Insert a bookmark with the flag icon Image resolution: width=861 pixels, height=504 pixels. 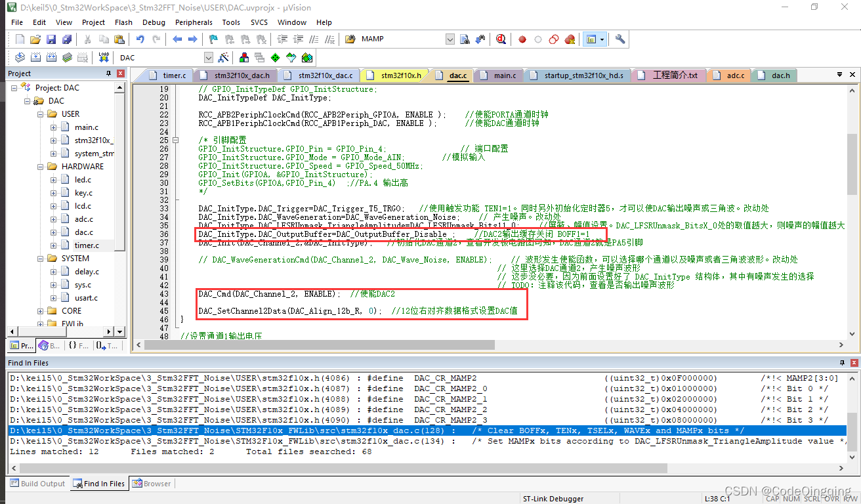pyautogui.click(x=214, y=39)
